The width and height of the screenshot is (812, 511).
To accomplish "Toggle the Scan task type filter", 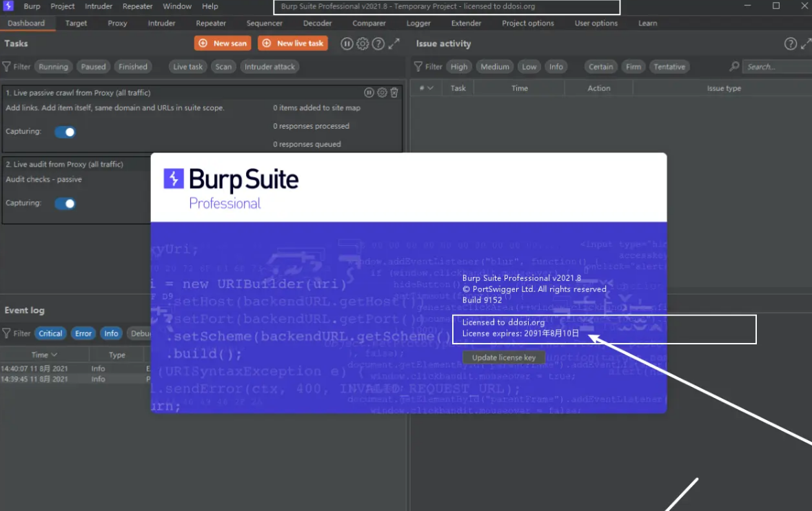I will [224, 67].
